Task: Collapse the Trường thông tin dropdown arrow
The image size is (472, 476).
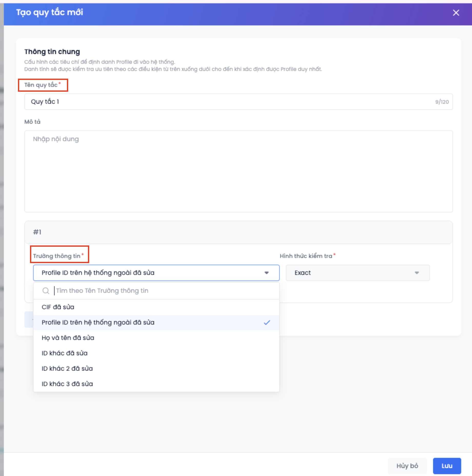Action: (x=267, y=273)
